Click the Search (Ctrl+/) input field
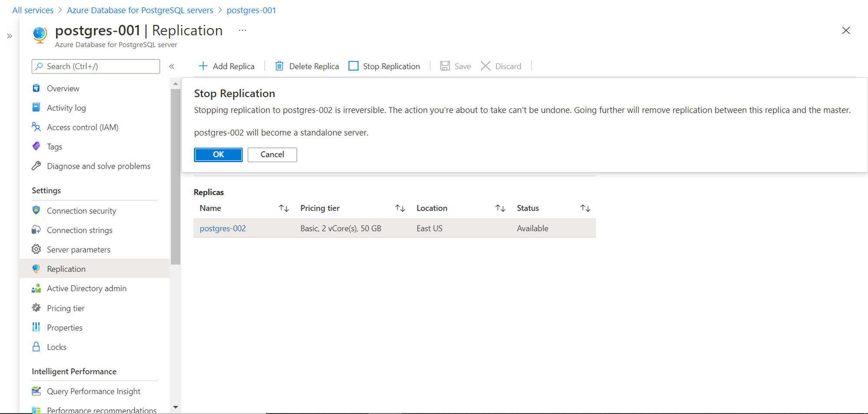 pyautogui.click(x=96, y=66)
